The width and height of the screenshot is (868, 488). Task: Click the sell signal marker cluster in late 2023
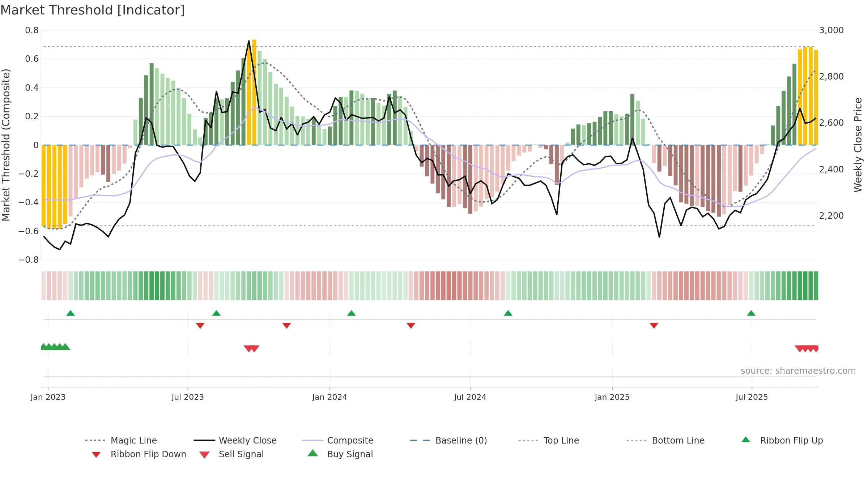tap(251, 348)
